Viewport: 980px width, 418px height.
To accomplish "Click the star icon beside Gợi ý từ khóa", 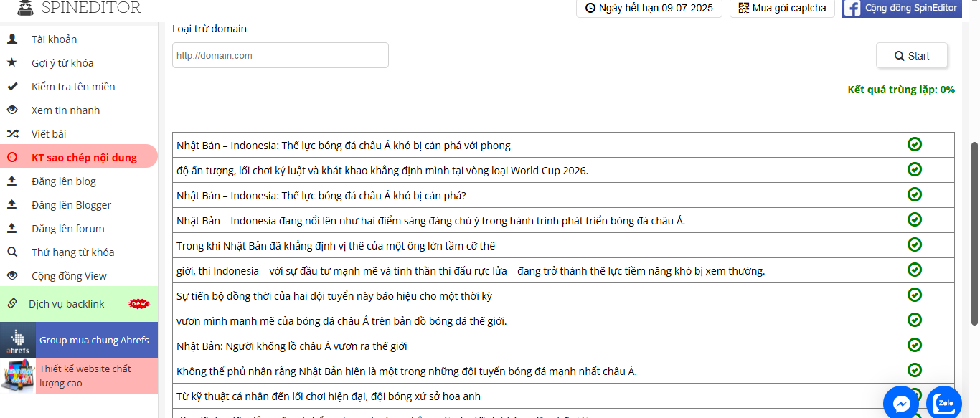I will [x=12, y=63].
